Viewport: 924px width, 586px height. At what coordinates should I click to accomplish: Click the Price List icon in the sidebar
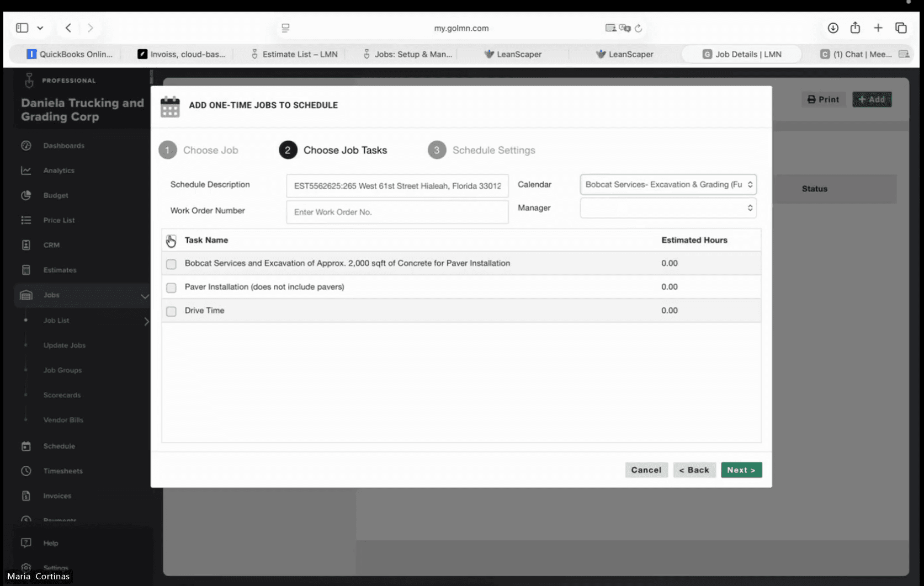[x=26, y=220]
